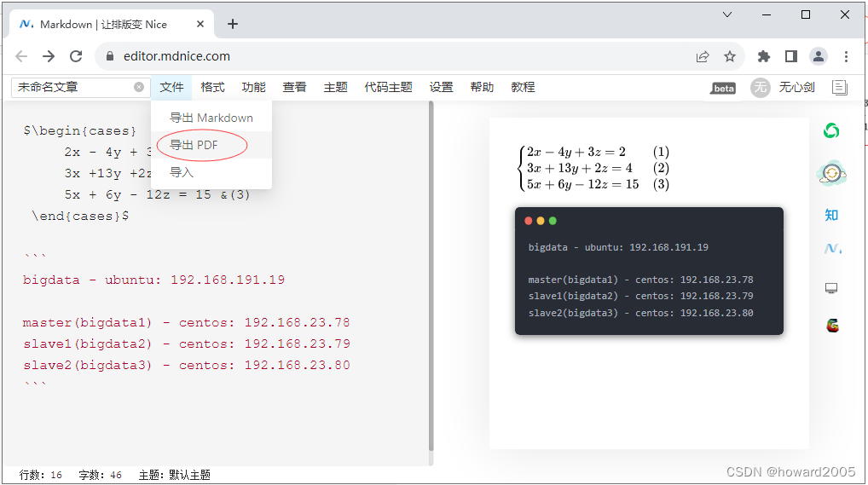The height and width of the screenshot is (485, 868).
Task: Open the 主题 menu
Action: point(335,87)
